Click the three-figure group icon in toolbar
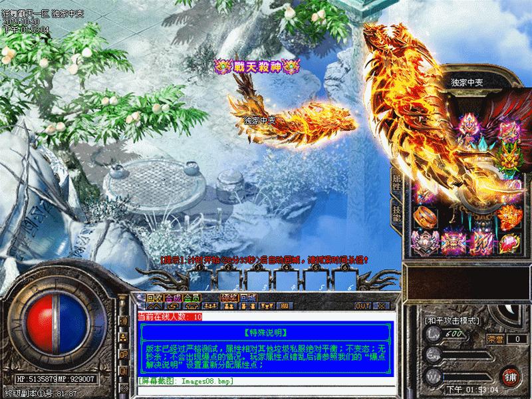This screenshot has height=399, width=532. [x=210, y=306]
